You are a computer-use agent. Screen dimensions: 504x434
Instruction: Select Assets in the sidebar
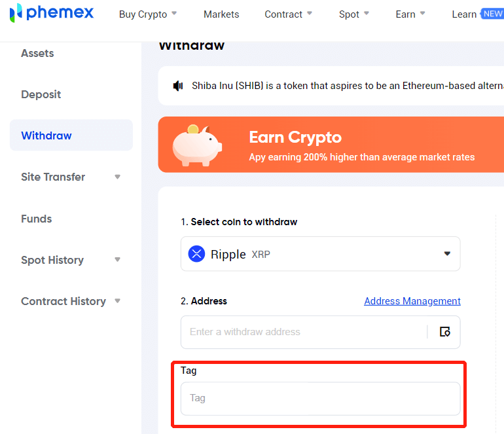(37, 53)
